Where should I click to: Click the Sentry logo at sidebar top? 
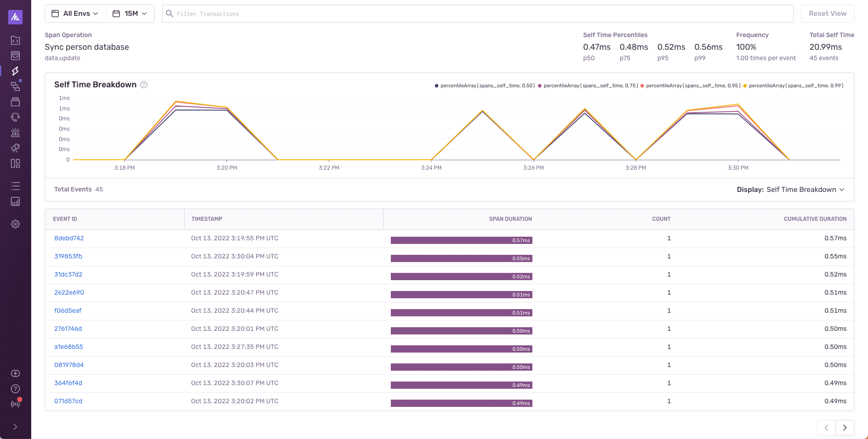click(15, 17)
